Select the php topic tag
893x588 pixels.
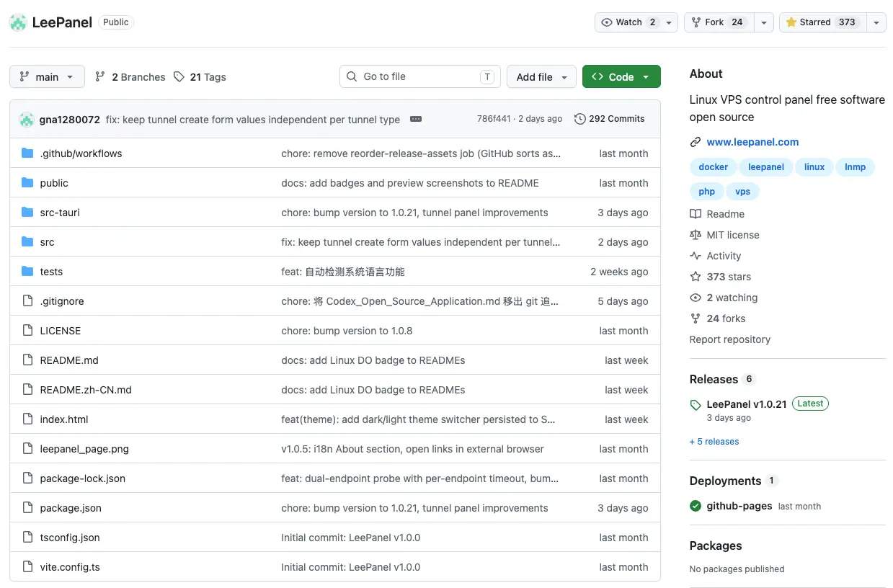(x=707, y=192)
